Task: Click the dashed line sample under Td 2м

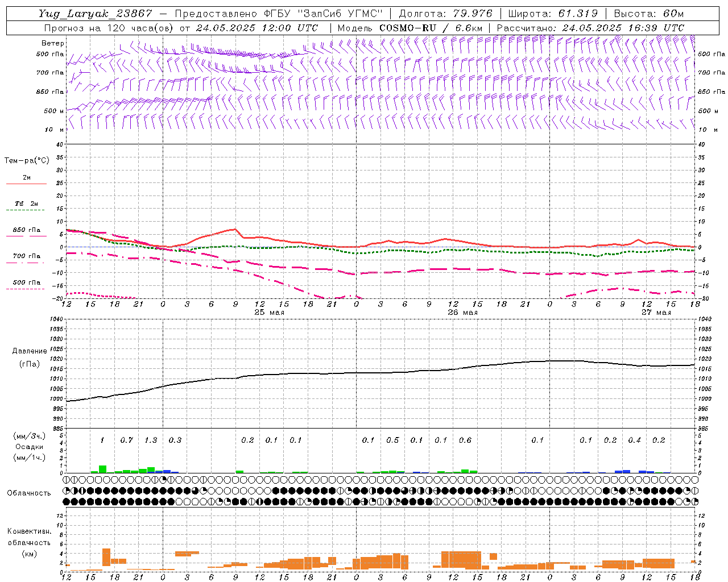Action: tap(25, 210)
